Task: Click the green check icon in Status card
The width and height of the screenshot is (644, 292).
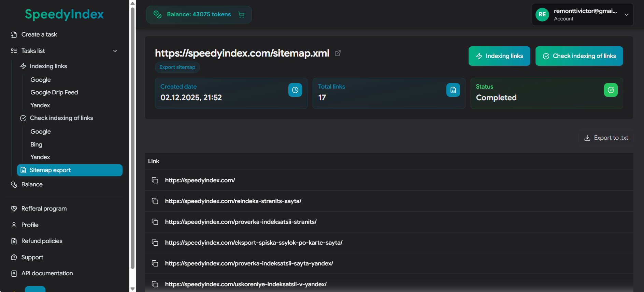Action: pos(611,90)
